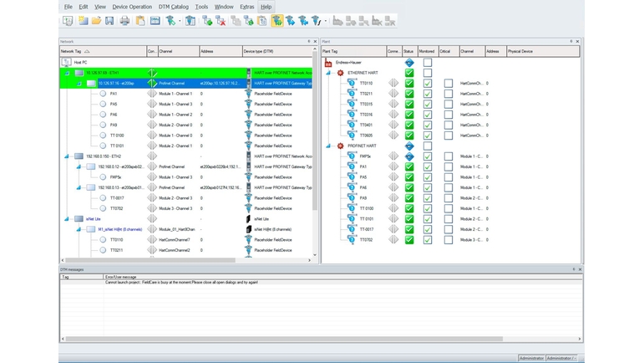644x363 pixels.
Task: Click the green status icon for TT0702
Action: point(409,240)
